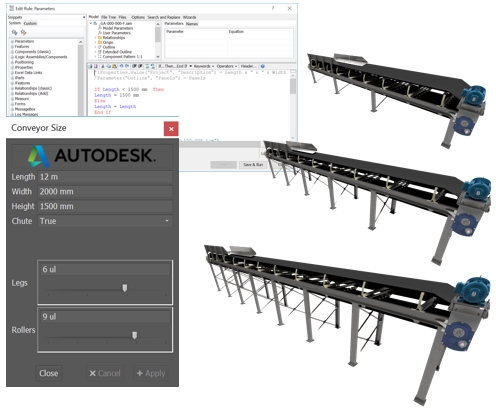The width and height of the screenshot is (496, 409).
Task: Click the model tree scrollbar down arrow
Action: [158, 57]
